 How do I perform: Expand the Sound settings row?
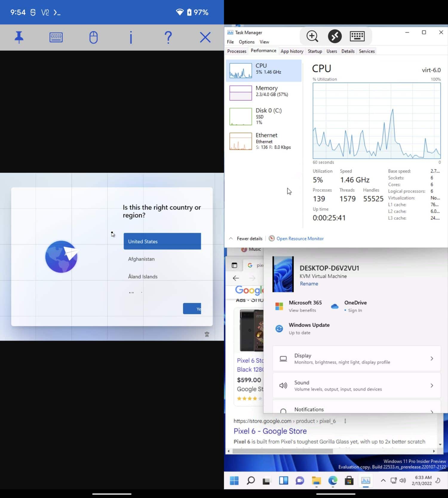click(357, 385)
